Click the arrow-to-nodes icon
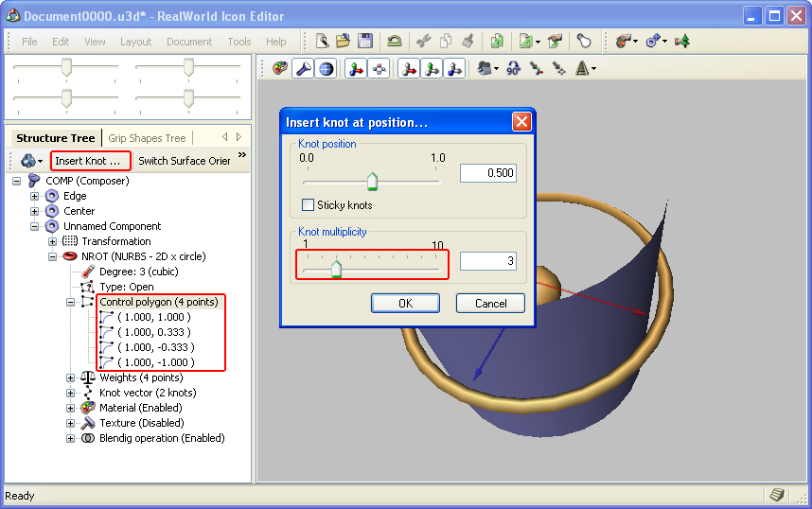The image size is (812, 509). (x=558, y=68)
